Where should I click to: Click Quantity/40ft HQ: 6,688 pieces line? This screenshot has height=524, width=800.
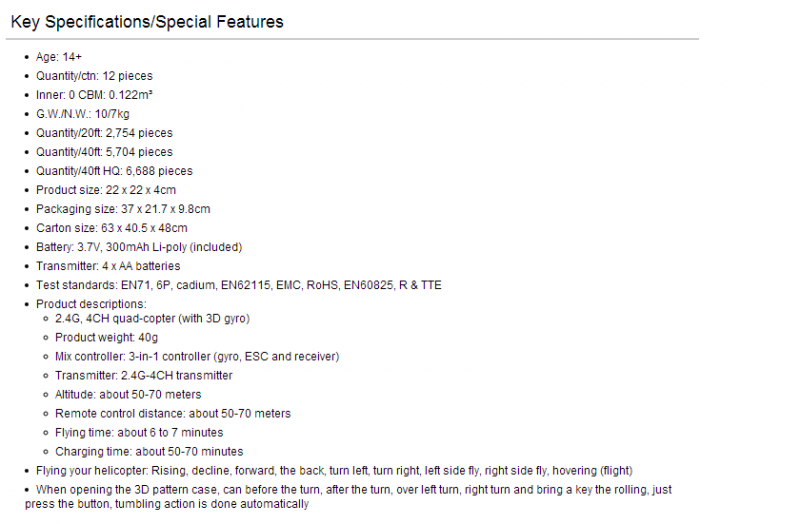(x=114, y=171)
